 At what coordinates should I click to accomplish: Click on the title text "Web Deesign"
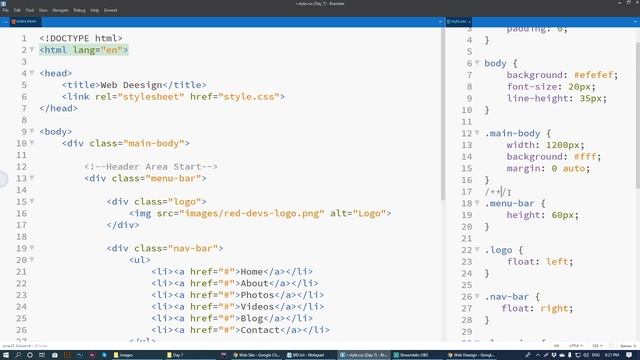[x=131, y=85]
